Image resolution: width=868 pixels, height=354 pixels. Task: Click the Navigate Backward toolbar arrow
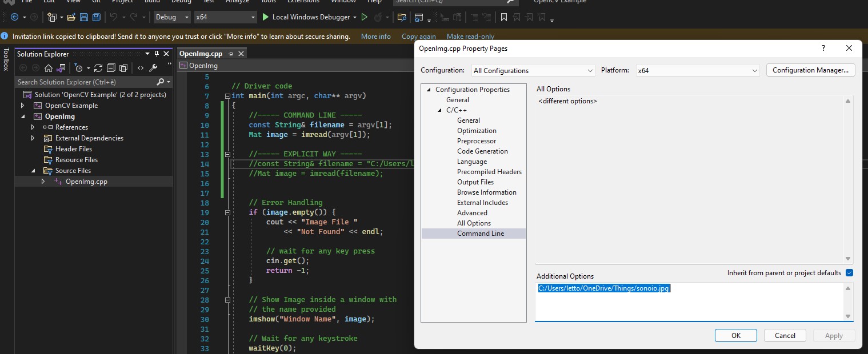click(14, 17)
